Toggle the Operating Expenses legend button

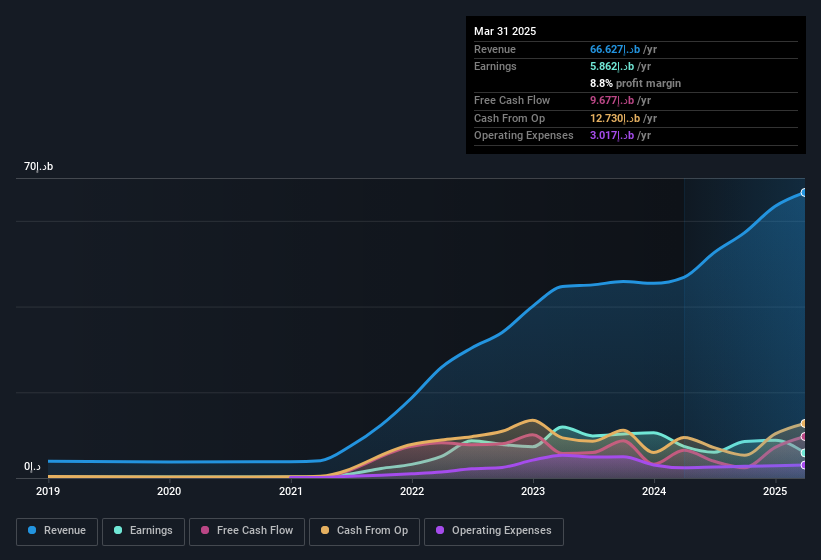(494, 531)
